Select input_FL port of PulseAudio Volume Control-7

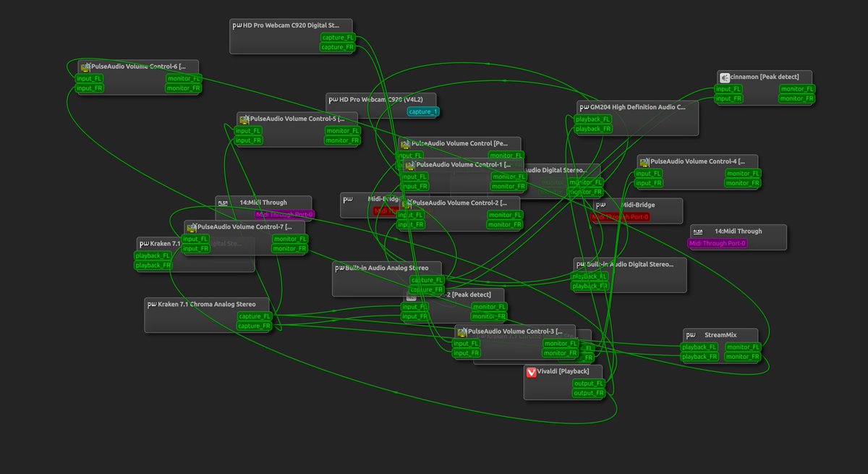click(196, 239)
